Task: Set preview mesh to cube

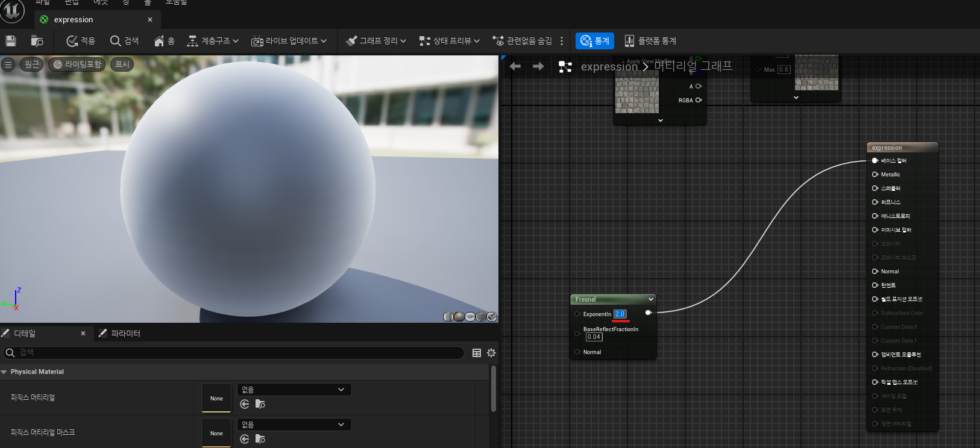Action: tap(481, 317)
